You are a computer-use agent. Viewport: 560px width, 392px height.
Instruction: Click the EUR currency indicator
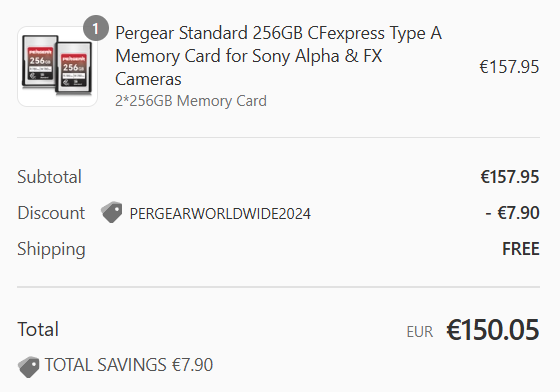(x=420, y=332)
